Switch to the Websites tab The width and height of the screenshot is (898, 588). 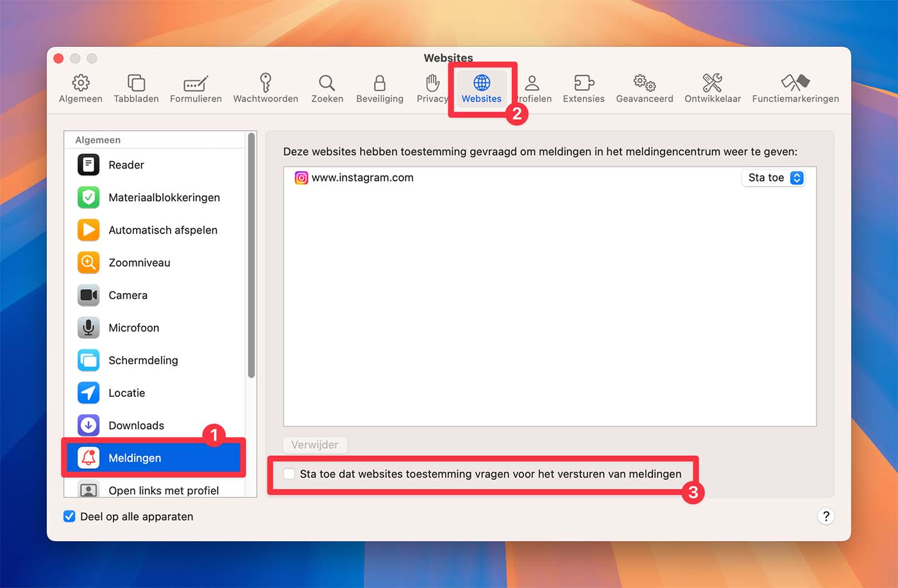click(481, 88)
